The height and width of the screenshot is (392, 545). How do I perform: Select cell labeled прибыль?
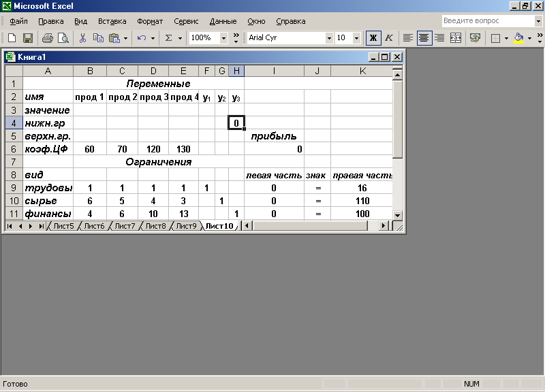coord(274,136)
